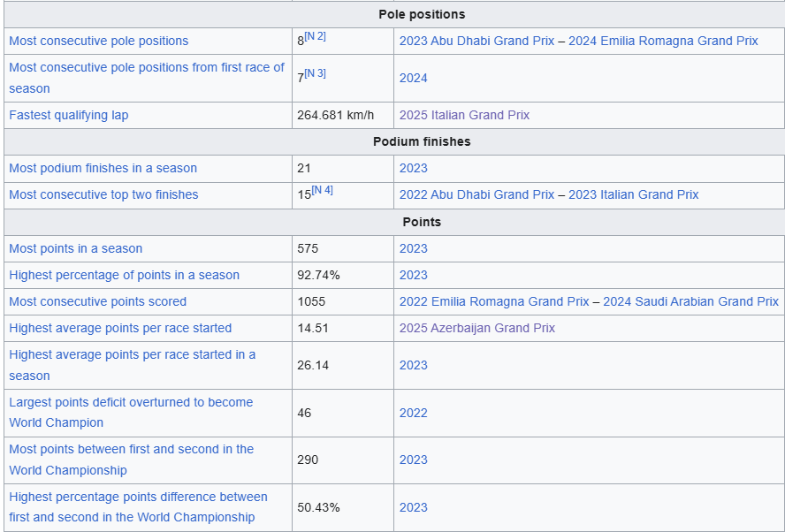Open the 2024 season link
Image resolution: width=785 pixels, height=532 pixels.
(x=413, y=78)
